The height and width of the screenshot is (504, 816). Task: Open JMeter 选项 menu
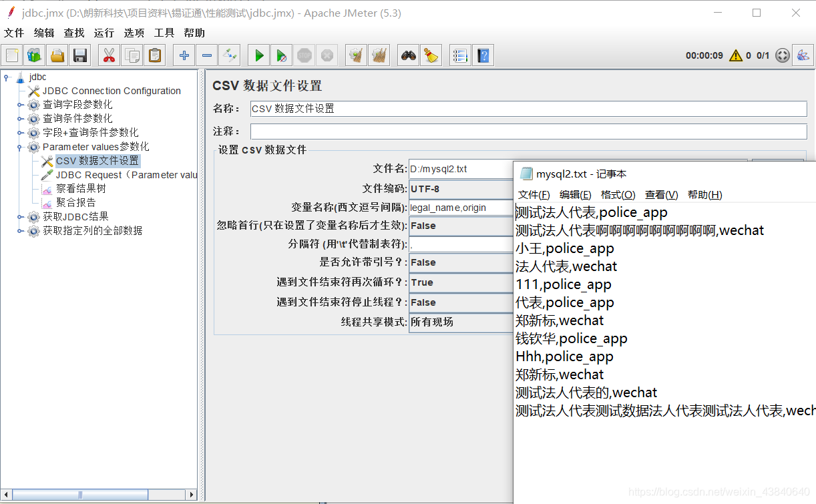tap(134, 33)
